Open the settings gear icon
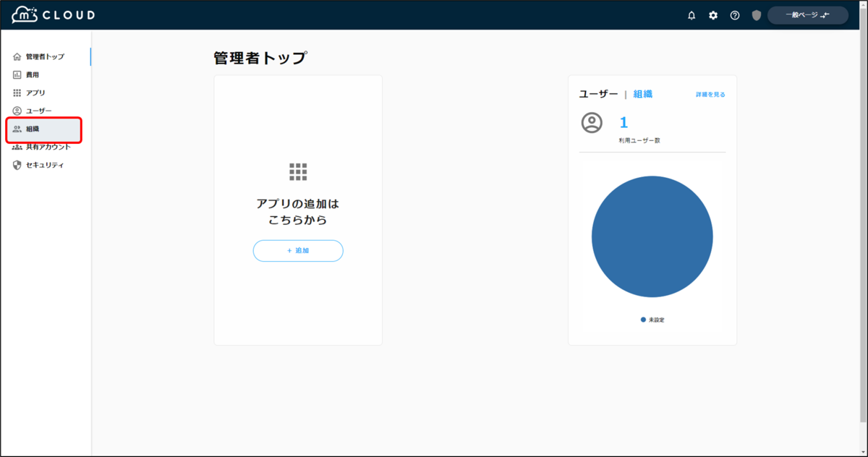 pos(713,14)
